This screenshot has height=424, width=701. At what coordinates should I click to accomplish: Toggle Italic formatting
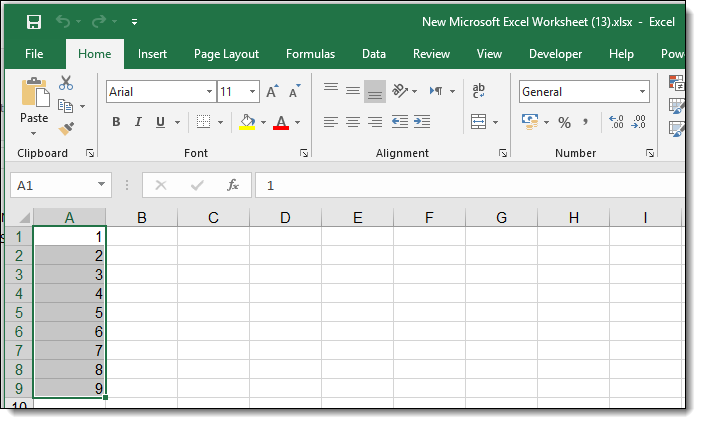click(x=138, y=122)
